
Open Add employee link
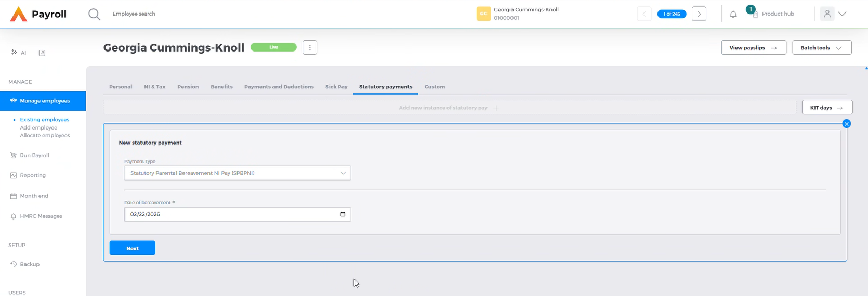pos(38,127)
